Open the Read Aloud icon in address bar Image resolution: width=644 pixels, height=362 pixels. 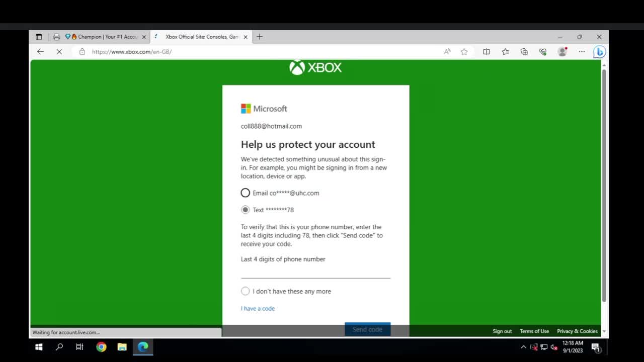point(447,52)
